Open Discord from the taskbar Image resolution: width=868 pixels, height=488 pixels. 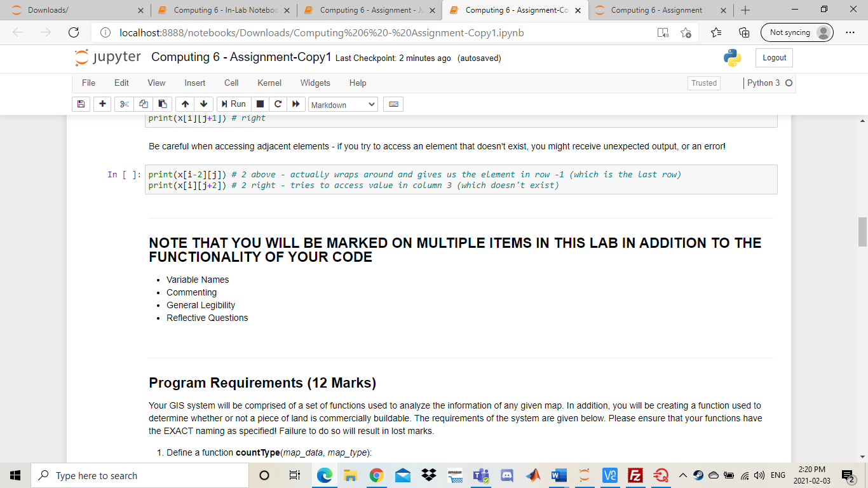coord(506,475)
